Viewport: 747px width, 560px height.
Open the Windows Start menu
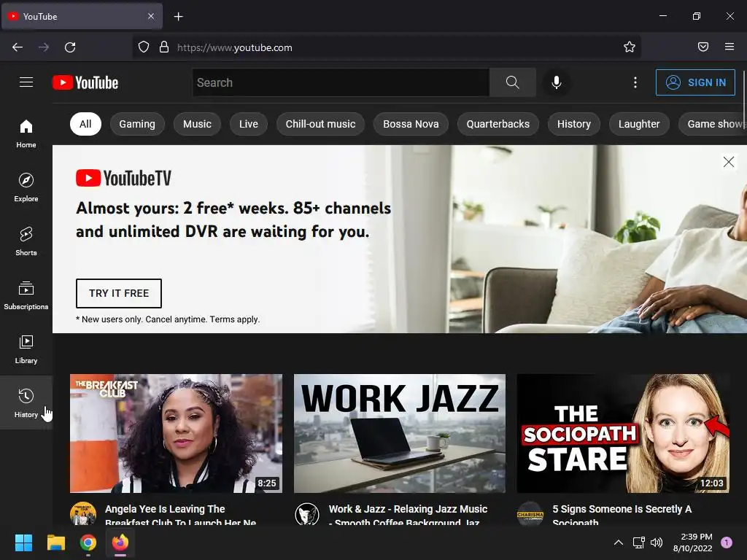click(23, 542)
